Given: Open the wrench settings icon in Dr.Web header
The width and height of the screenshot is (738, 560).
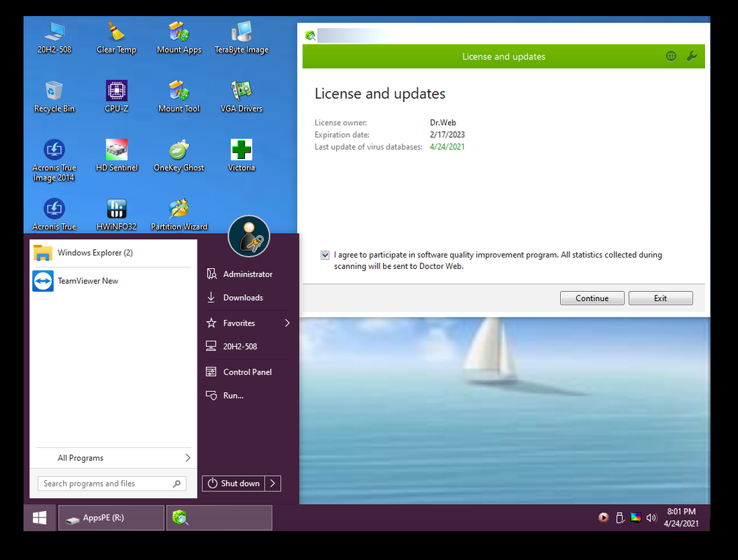Looking at the screenshot, I should 692,57.
